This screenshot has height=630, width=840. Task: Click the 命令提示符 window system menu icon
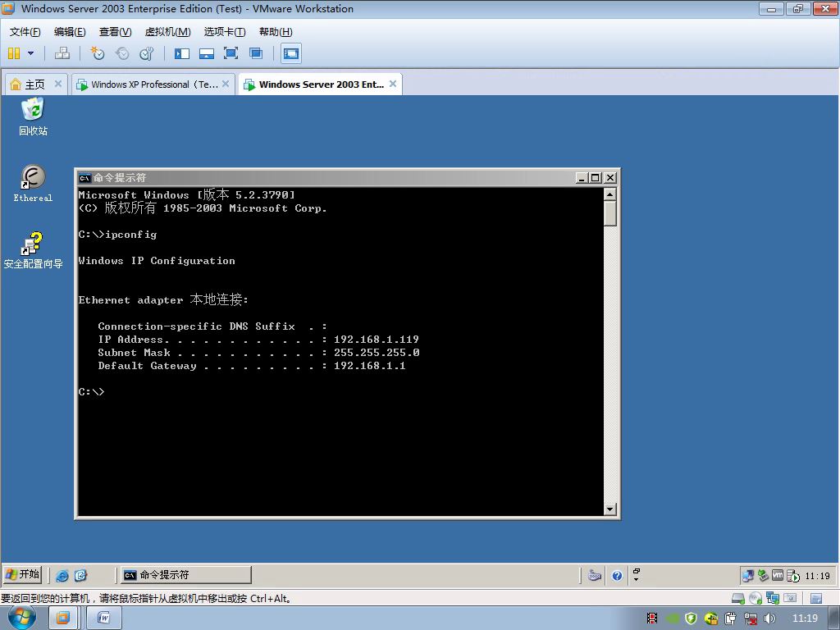[x=84, y=178]
